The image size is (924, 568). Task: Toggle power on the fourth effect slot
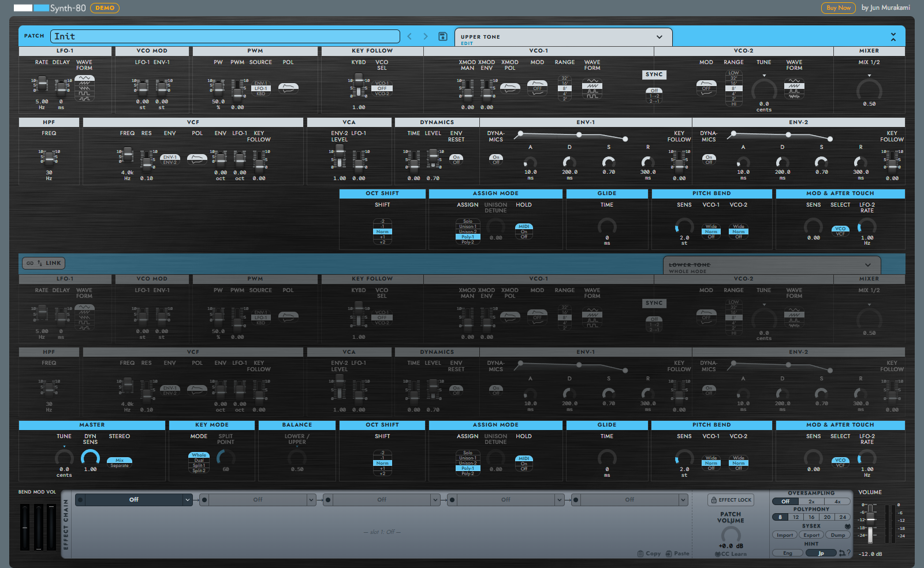[x=452, y=500]
